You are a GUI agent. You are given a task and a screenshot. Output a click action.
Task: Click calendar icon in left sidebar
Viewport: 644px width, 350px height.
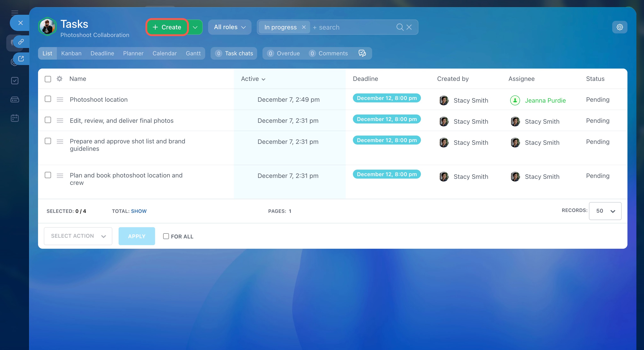pyautogui.click(x=15, y=118)
